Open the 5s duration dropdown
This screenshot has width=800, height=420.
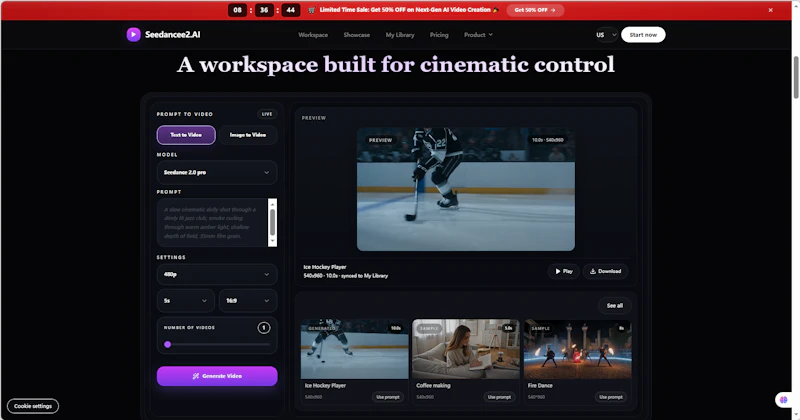click(x=186, y=301)
